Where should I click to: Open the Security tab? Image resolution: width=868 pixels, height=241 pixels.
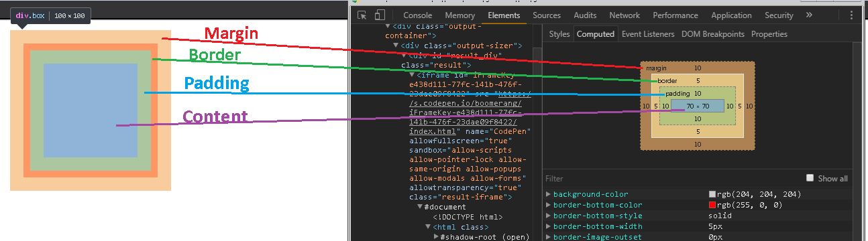point(779,15)
